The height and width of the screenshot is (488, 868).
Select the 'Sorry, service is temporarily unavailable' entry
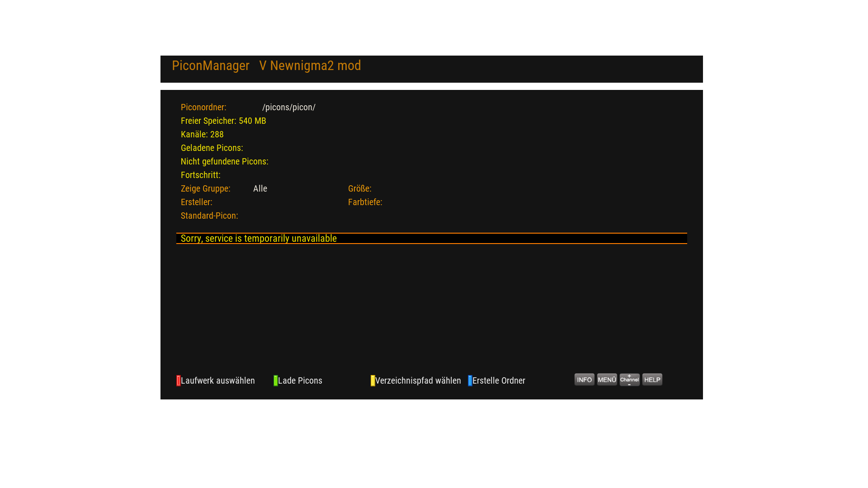click(259, 238)
